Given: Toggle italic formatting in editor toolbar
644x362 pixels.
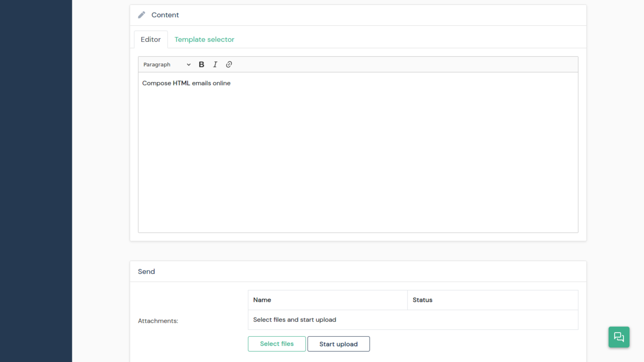Looking at the screenshot, I should pyautogui.click(x=215, y=64).
